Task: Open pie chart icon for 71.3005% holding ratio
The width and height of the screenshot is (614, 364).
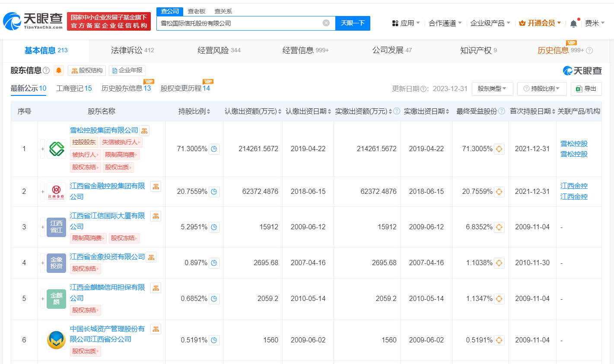Action: point(214,149)
